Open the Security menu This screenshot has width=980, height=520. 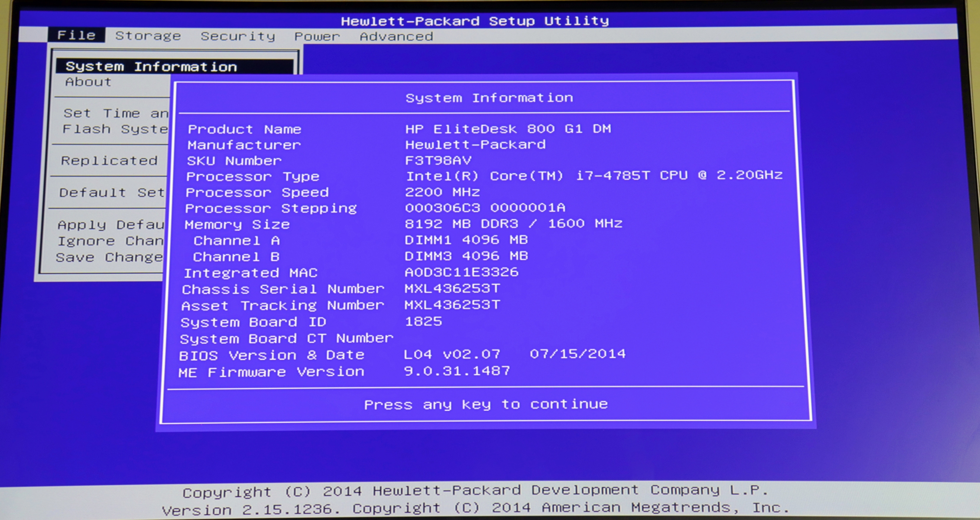point(238,36)
